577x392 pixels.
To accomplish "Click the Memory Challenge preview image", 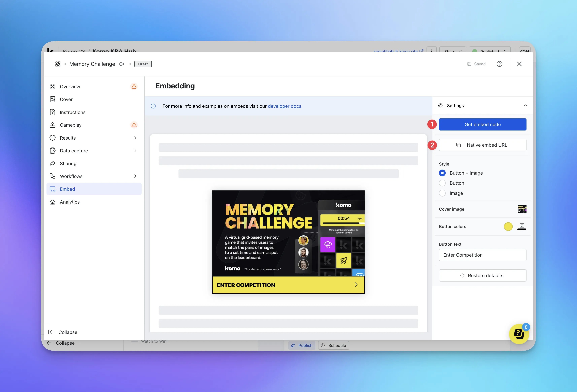I will (x=288, y=234).
